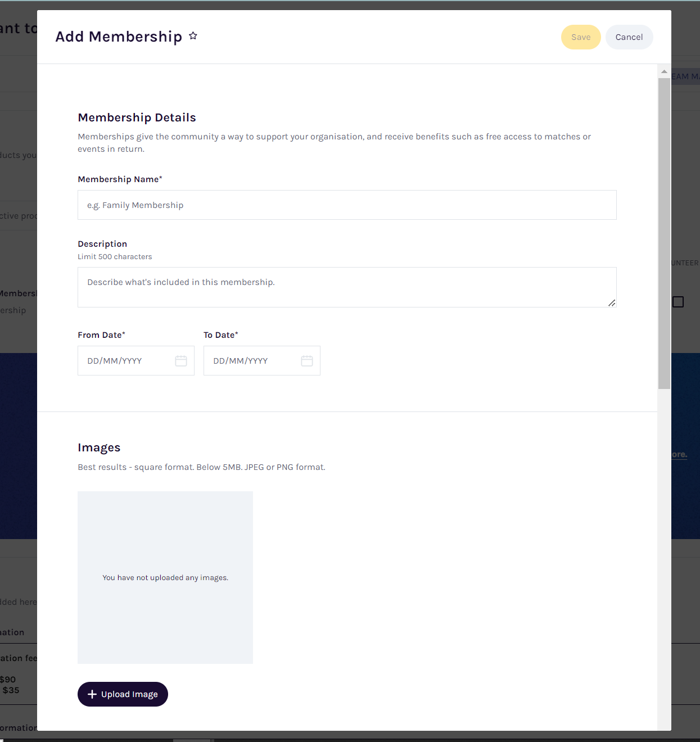Viewport: 700px width, 742px height.
Task: Cancel adding the membership
Action: (x=629, y=37)
